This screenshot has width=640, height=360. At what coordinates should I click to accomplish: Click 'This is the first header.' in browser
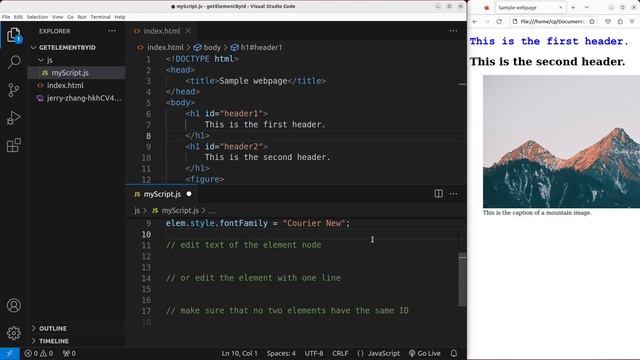click(x=549, y=41)
